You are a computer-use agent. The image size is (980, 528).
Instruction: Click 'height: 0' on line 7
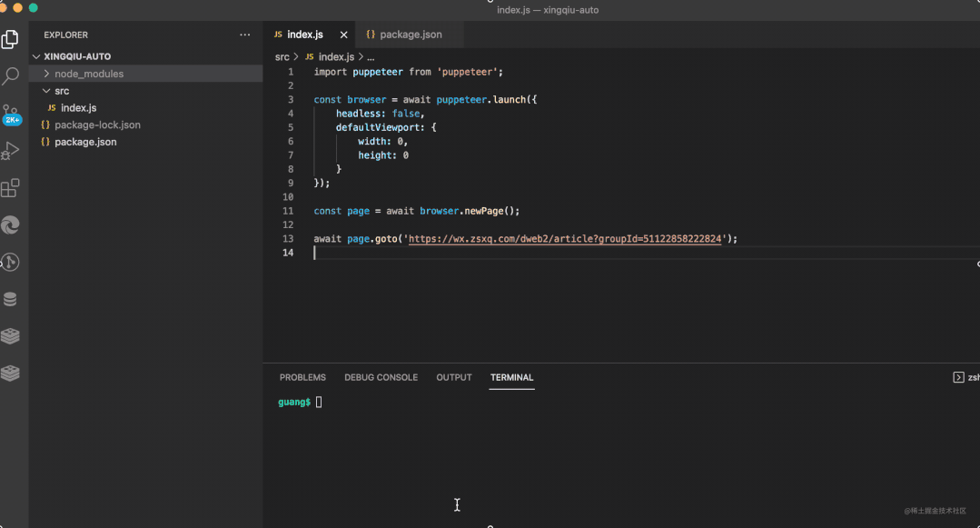pos(383,155)
